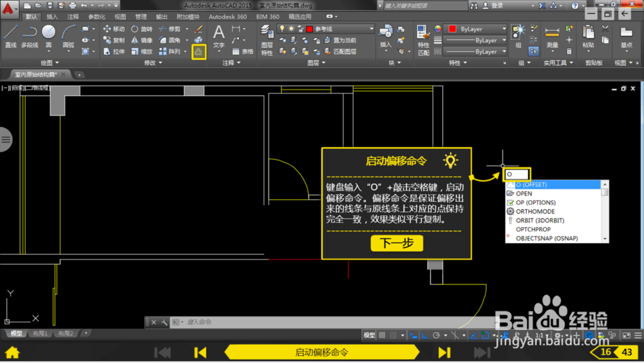
Task: Switch to layout tab 布局1
Action: (40, 333)
